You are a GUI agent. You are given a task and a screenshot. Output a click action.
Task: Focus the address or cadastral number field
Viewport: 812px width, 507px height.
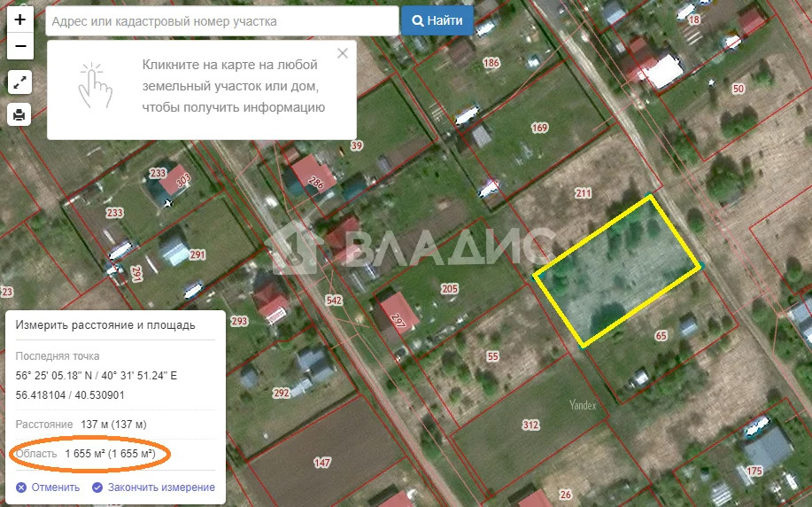222,21
